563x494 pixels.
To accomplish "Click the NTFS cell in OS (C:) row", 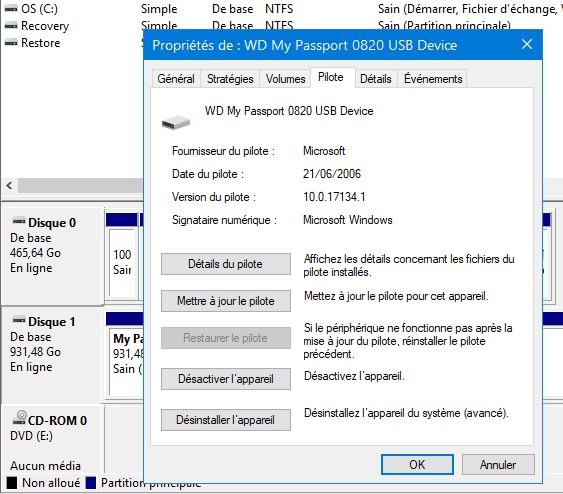I will tap(279, 9).
